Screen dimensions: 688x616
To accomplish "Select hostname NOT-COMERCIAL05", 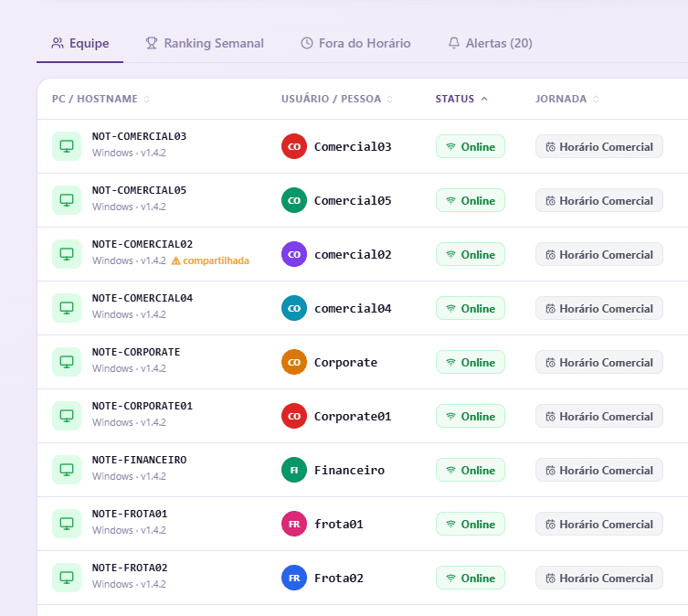I will [139, 190].
